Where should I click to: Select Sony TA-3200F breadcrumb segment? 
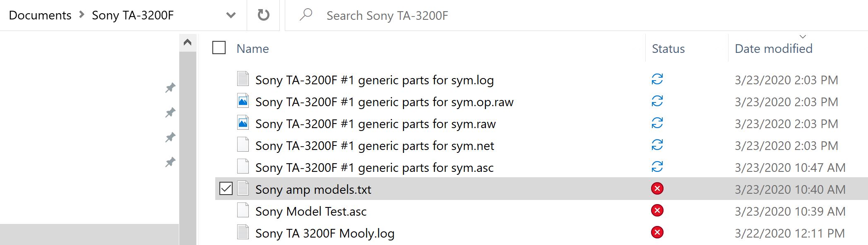coord(132,15)
